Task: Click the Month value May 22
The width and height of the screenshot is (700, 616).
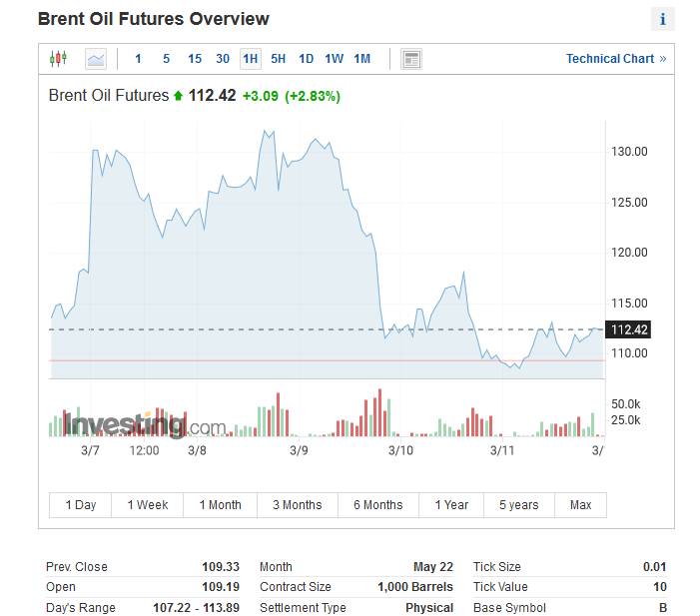Action: (433, 566)
